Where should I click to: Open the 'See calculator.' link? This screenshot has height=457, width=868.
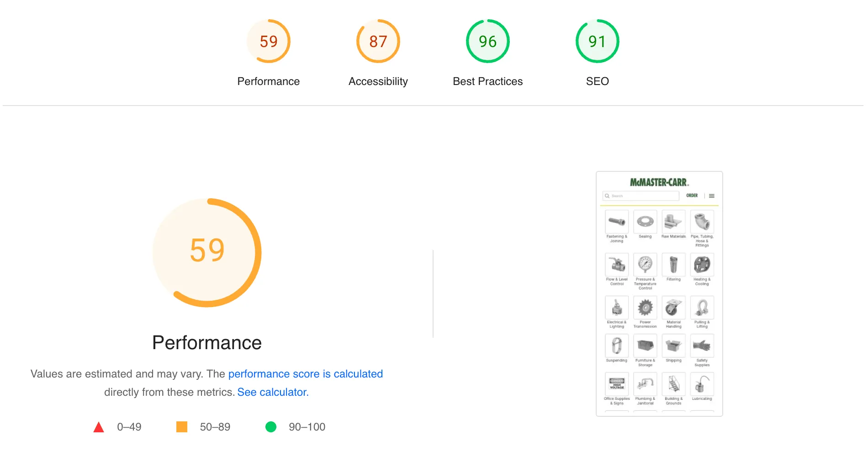click(273, 392)
